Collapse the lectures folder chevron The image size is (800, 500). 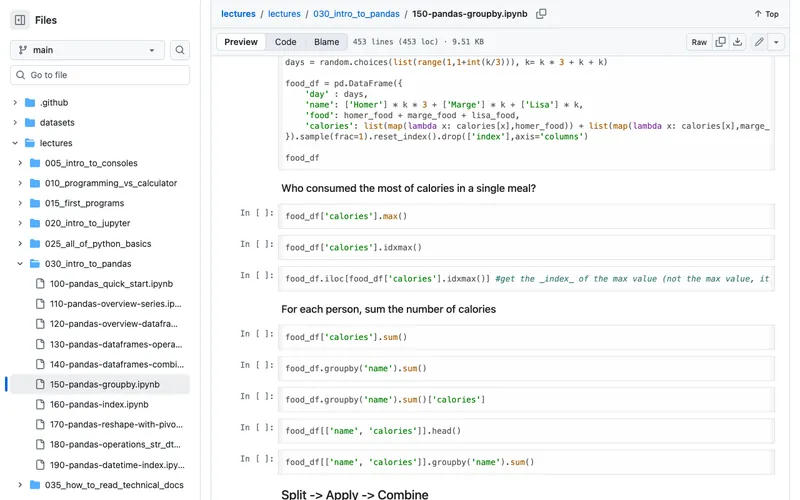click(x=15, y=143)
